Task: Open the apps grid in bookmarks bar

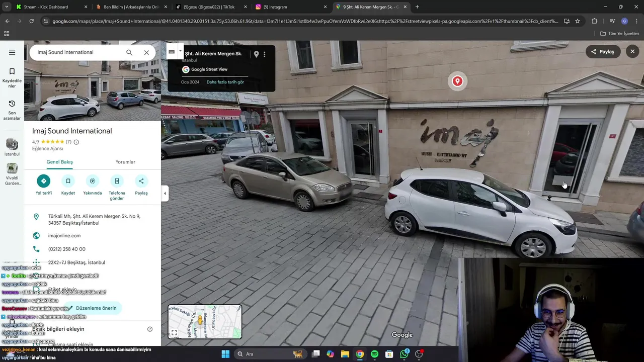Action: point(7,34)
